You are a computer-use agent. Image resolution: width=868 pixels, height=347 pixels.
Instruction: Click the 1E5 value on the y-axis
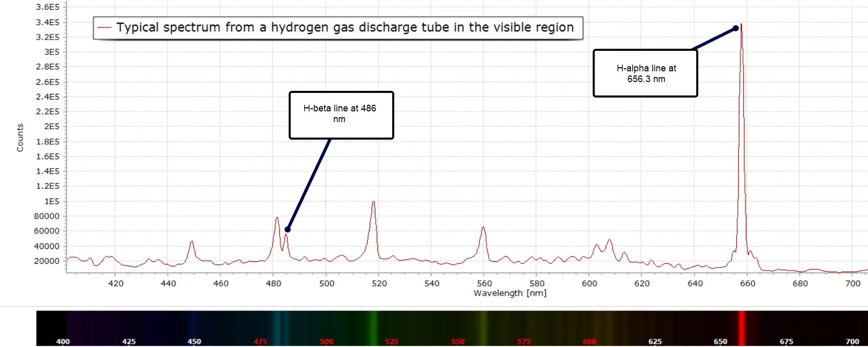point(52,201)
